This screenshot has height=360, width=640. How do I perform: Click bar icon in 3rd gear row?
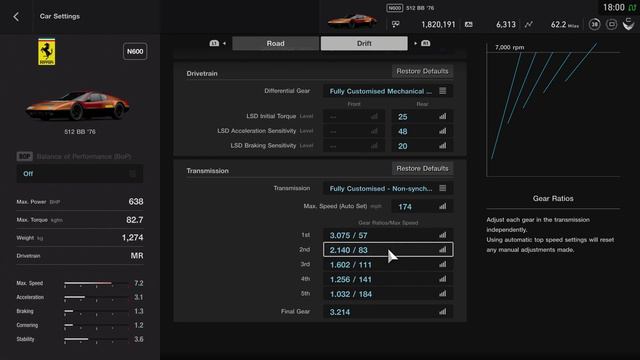(442, 264)
